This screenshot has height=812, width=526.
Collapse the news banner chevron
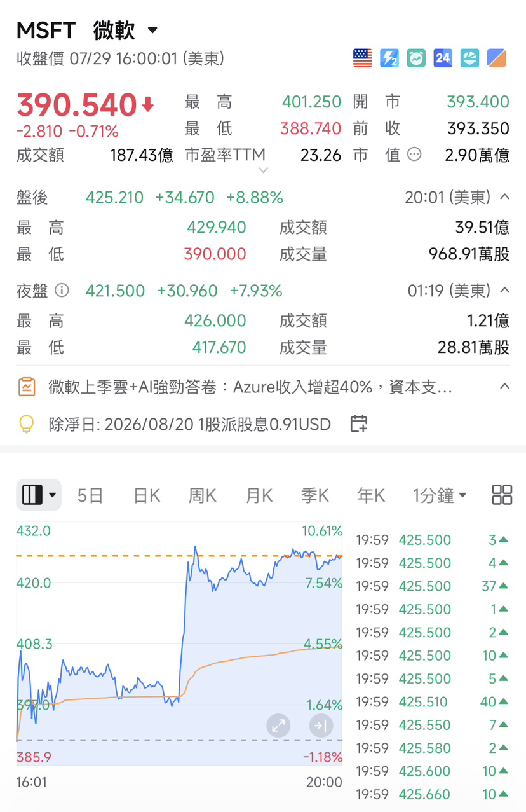click(504, 386)
